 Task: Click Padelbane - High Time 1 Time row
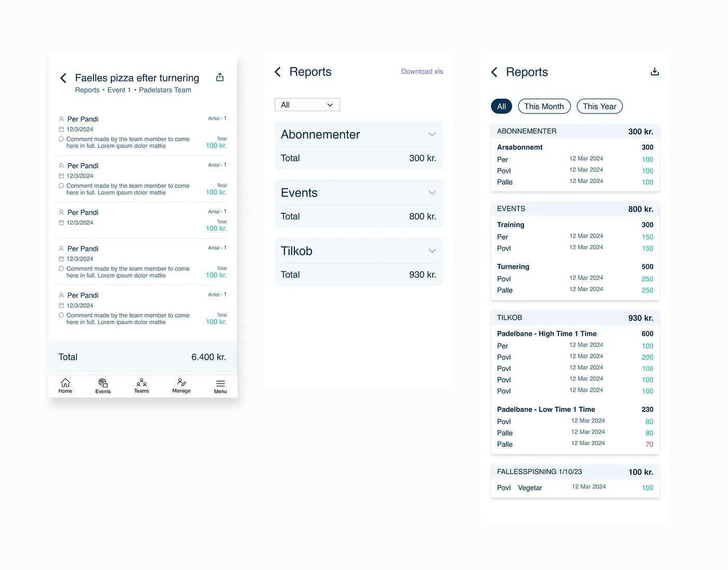click(x=575, y=334)
